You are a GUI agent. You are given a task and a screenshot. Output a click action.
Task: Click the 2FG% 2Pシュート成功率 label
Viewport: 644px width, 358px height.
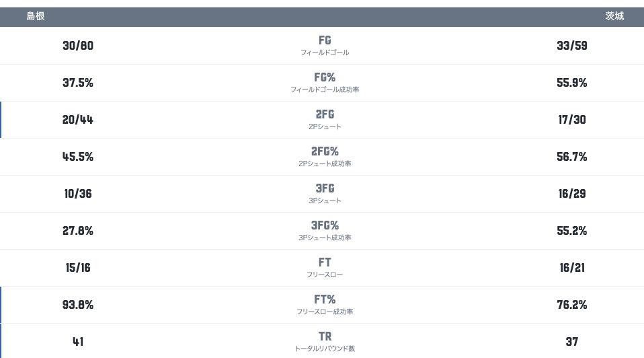coord(325,156)
